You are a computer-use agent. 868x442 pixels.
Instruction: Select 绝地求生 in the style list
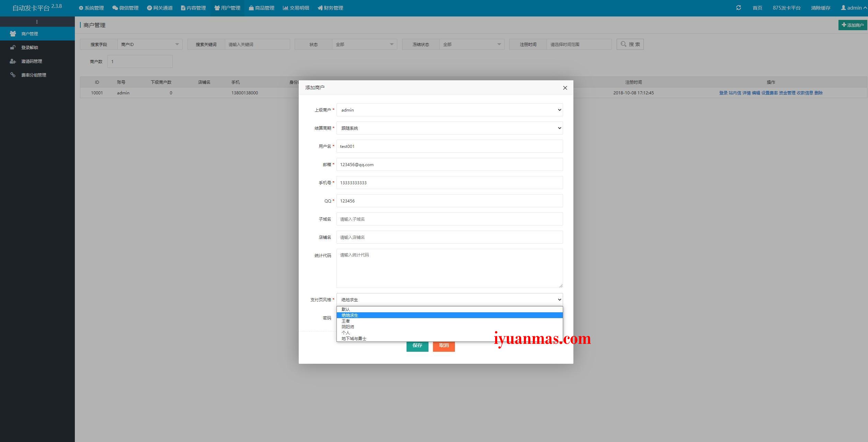point(449,315)
